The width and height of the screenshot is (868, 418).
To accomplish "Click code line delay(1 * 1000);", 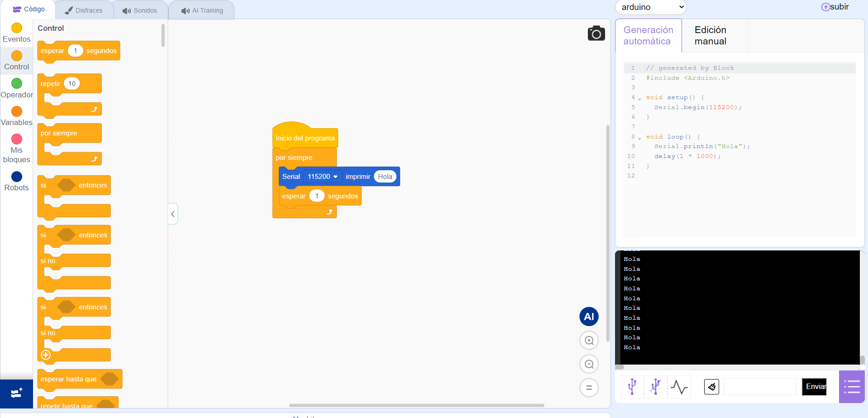I will pyautogui.click(x=687, y=156).
